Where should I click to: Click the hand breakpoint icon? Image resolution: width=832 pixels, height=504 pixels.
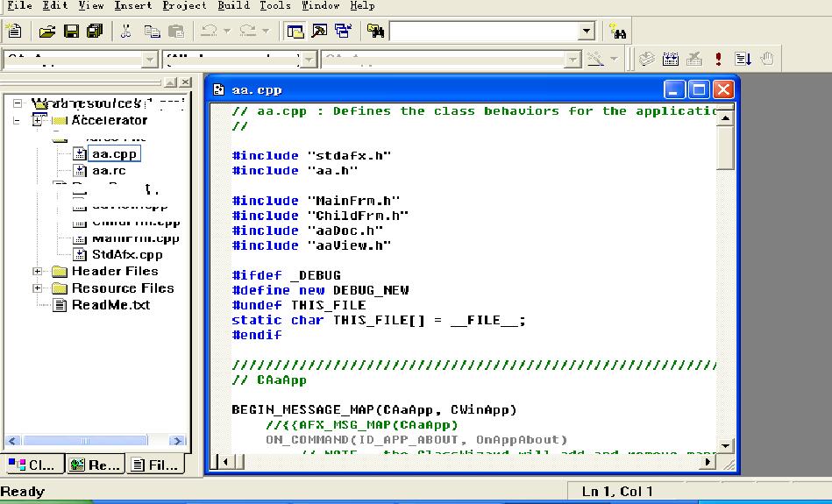767,60
